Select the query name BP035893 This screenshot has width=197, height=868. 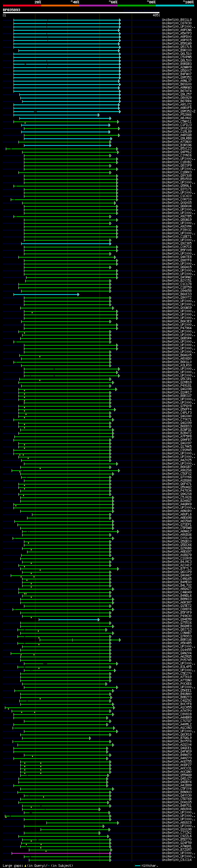(11, 10)
